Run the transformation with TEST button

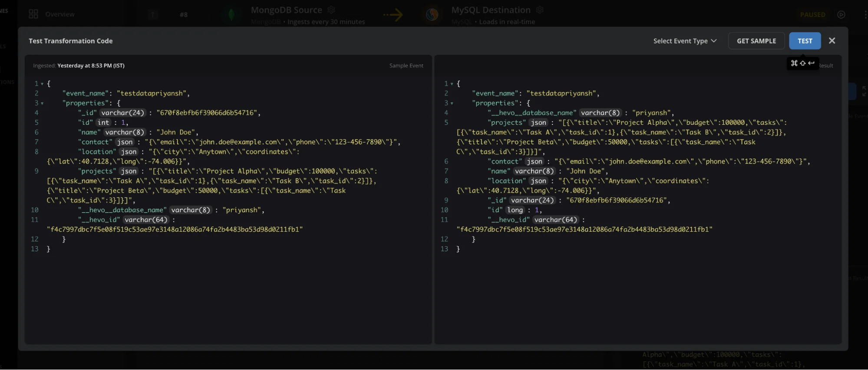coord(805,41)
